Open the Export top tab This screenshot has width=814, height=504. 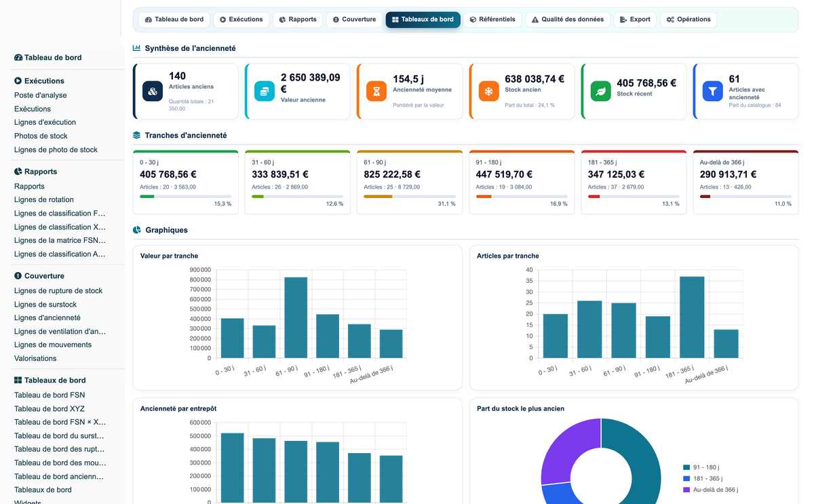point(635,20)
